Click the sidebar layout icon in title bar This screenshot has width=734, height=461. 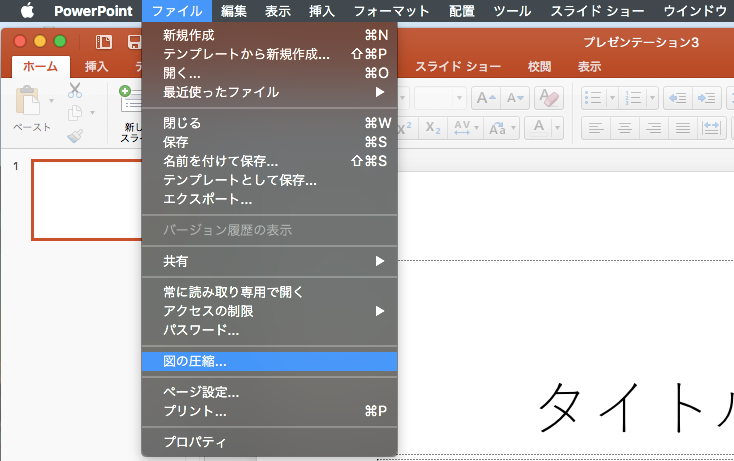coord(103,42)
